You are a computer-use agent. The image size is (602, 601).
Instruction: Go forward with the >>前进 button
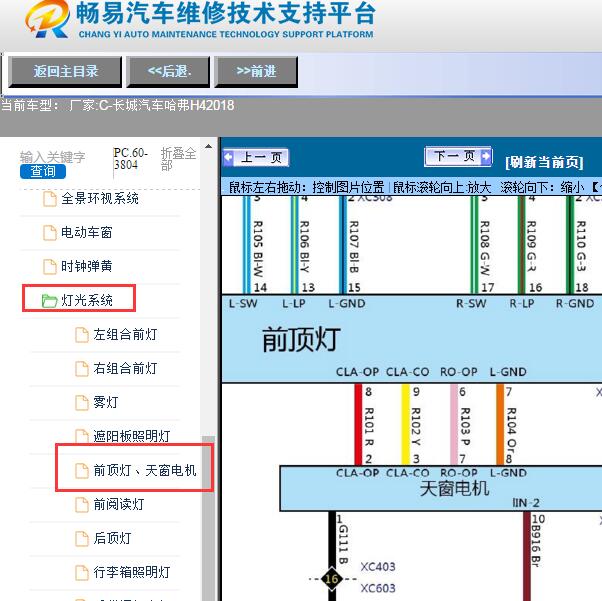[256, 71]
